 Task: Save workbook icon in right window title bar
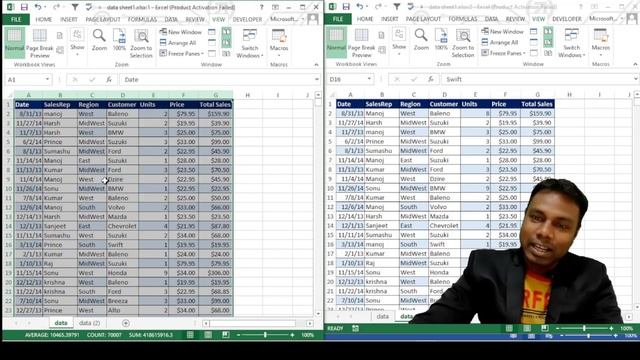346,7
